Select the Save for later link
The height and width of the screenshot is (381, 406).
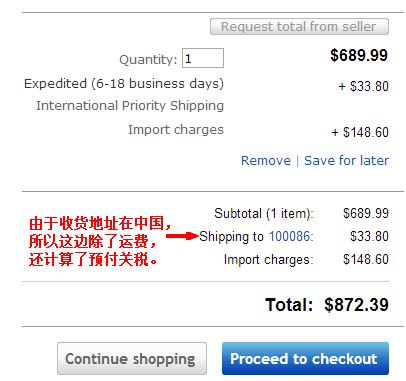coord(346,160)
